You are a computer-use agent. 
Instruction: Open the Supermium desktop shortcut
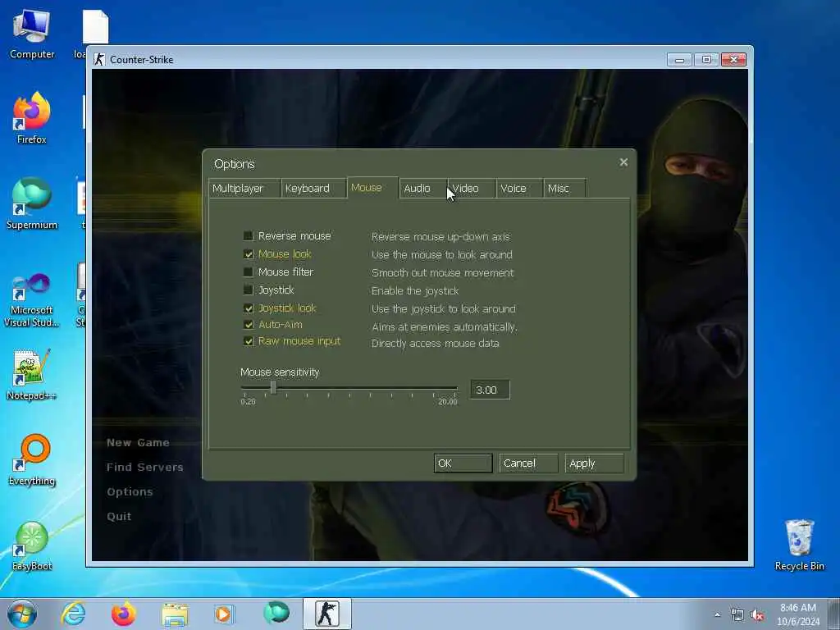pyautogui.click(x=32, y=203)
